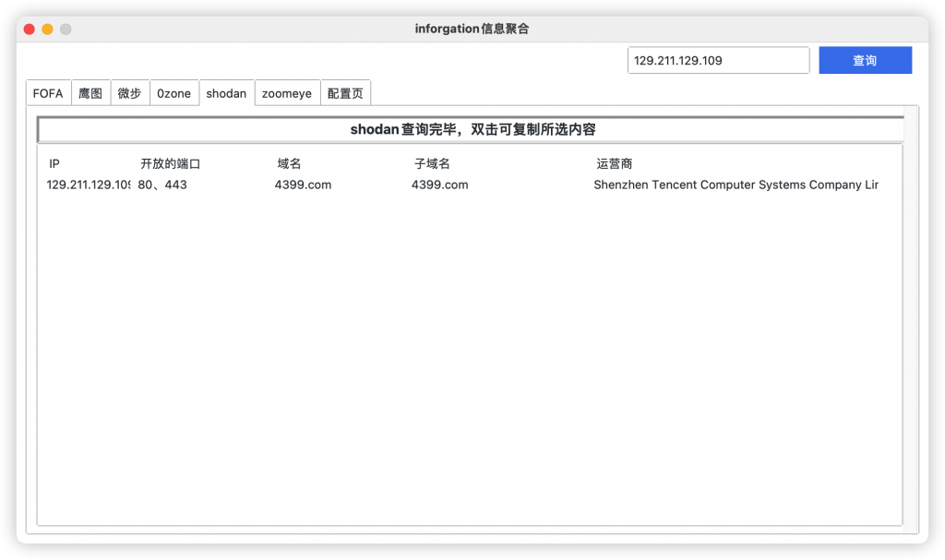Click the 开放的端口 column header

pos(168,163)
